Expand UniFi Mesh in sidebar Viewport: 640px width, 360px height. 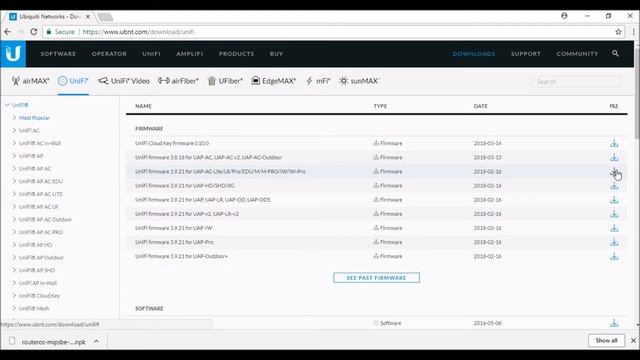pyautogui.click(x=14, y=308)
